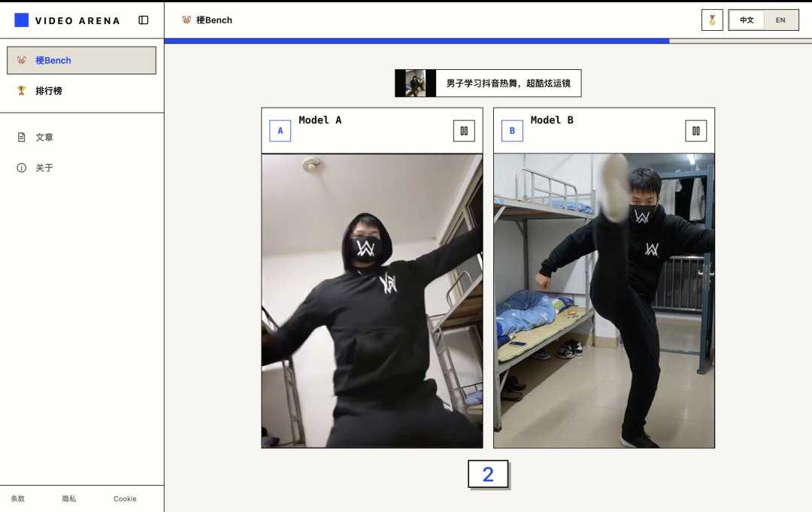812x512 pixels.
Task: Open the 隐私 privacy link
Action: click(69, 498)
